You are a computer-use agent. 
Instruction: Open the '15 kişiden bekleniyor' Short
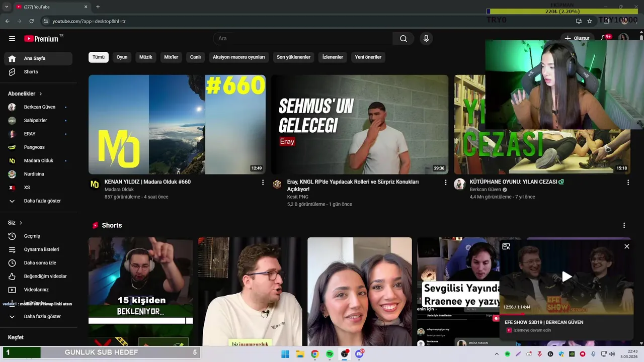pyautogui.click(x=140, y=292)
